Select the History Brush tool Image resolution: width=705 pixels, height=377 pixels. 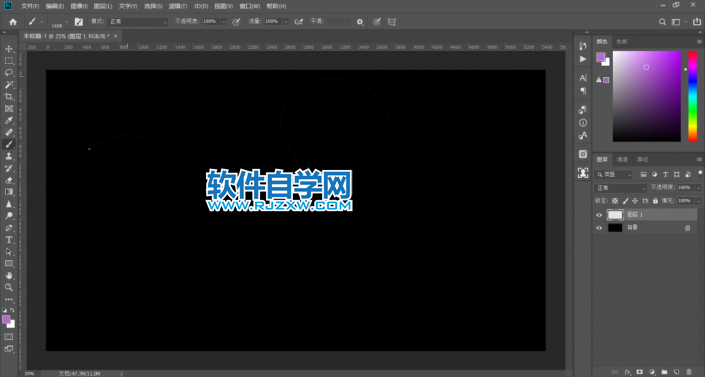[x=9, y=168]
